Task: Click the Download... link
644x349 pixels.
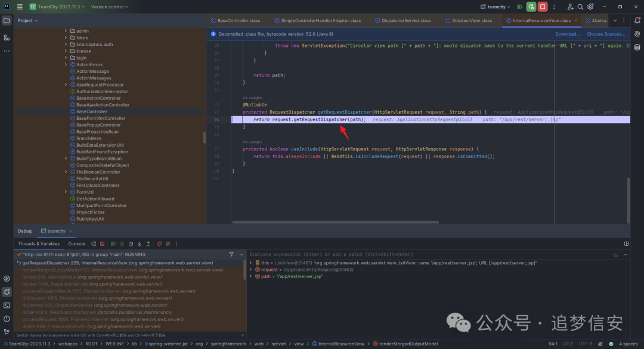Action: pos(567,34)
